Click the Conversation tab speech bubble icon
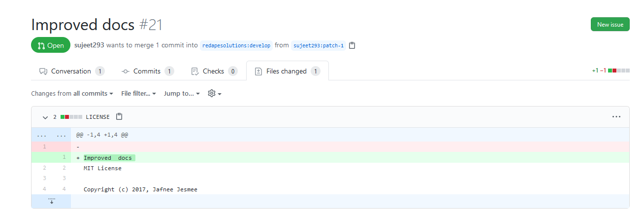Image resolution: width=644 pixels, height=217 pixels. [43, 71]
